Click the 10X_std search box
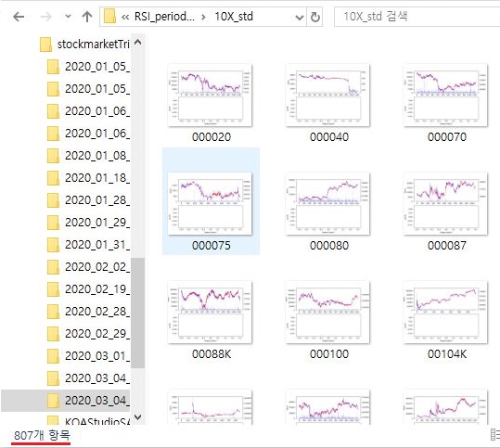This screenshot has width=500, height=448. click(x=417, y=17)
